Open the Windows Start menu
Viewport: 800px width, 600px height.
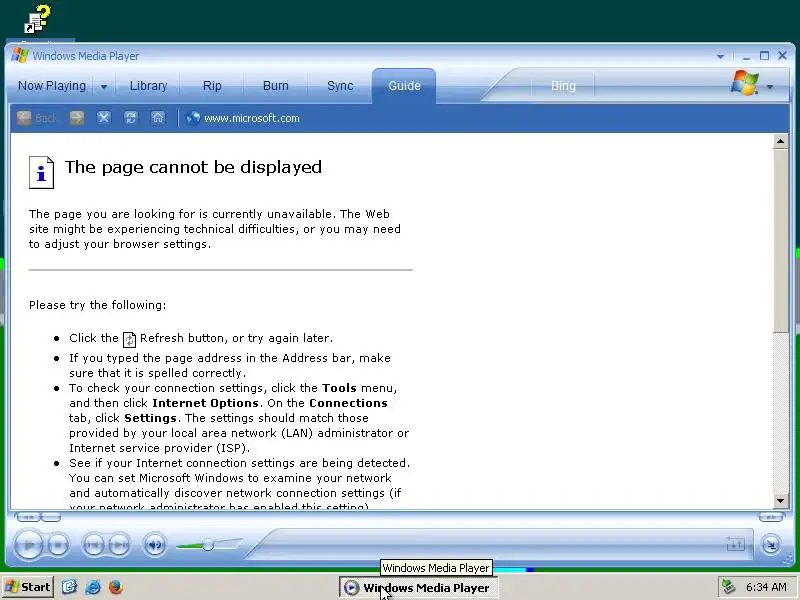pos(28,587)
